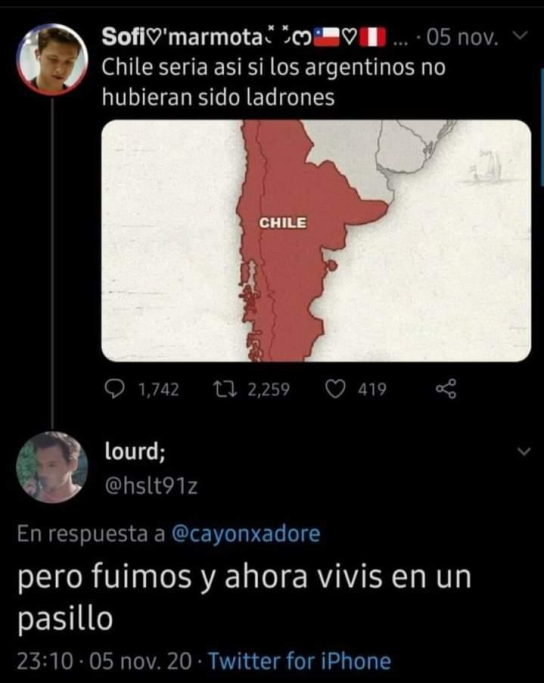Open the 05 nov. tweet date
This screenshot has height=683, width=544.
[x=462, y=38]
